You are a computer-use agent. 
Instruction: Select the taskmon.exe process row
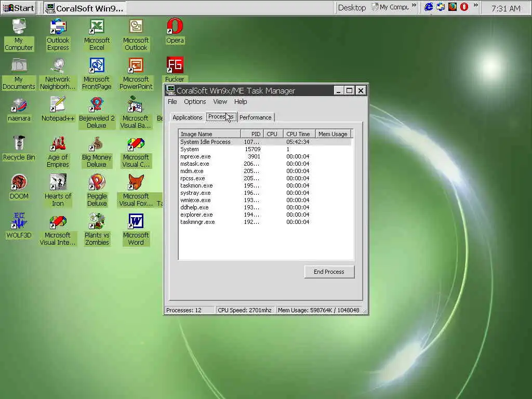[x=265, y=185]
